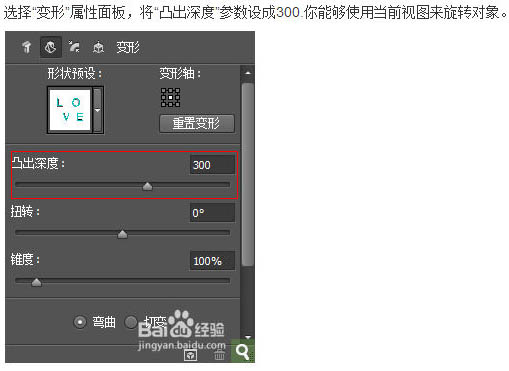Click the 扭转 slider handle
Screen dimensions: 509x371
pyautogui.click(x=123, y=234)
